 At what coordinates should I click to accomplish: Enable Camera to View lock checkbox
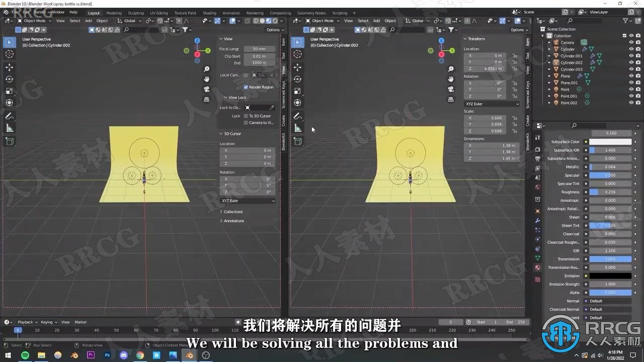[246, 123]
